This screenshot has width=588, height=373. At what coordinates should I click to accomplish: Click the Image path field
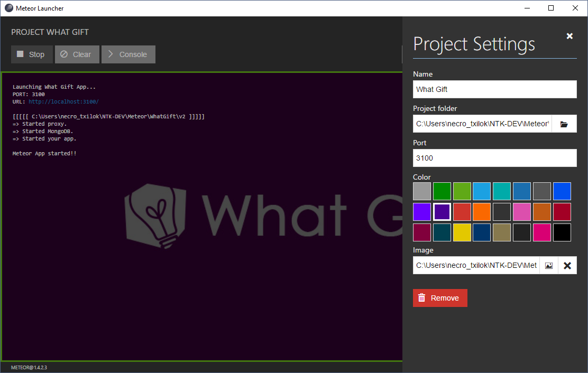pos(476,265)
